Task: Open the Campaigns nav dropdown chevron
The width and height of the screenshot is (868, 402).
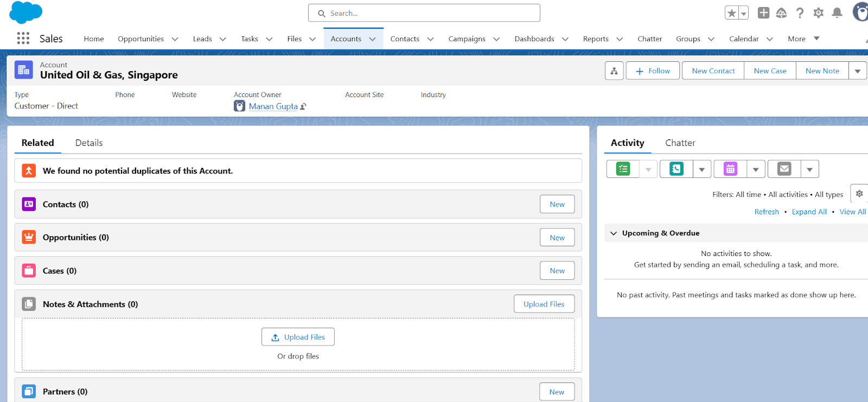Action: click(x=496, y=39)
